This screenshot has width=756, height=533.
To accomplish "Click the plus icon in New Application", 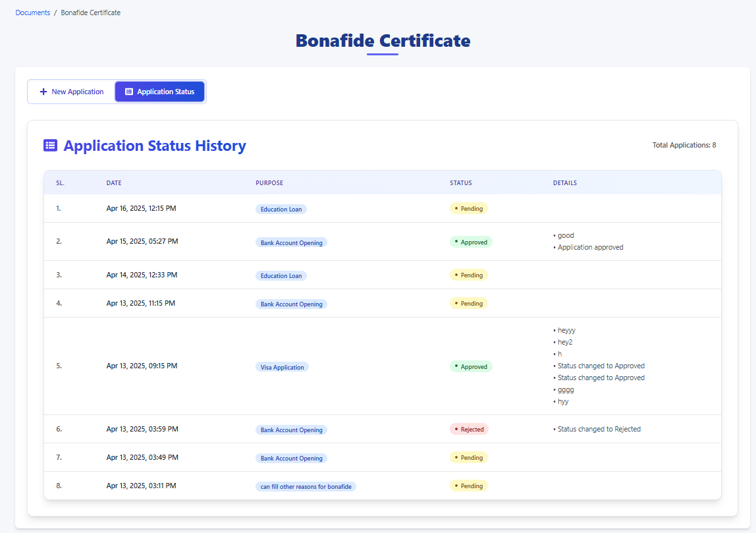I will pos(43,92).
